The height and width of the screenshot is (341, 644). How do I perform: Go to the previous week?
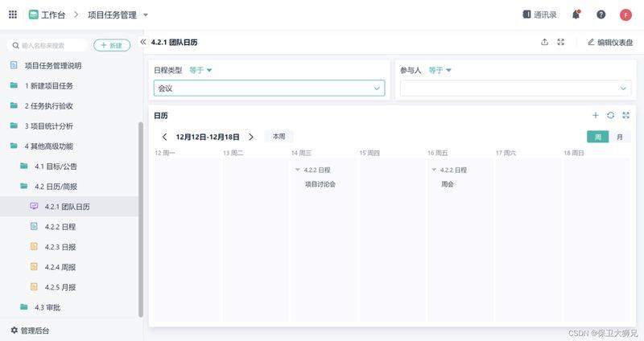tap(165, 137)
